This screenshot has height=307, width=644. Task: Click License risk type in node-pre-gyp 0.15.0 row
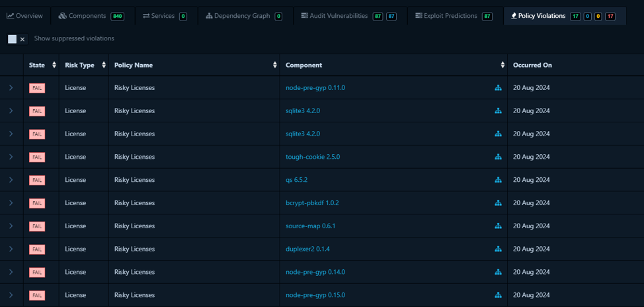(75, 294)
